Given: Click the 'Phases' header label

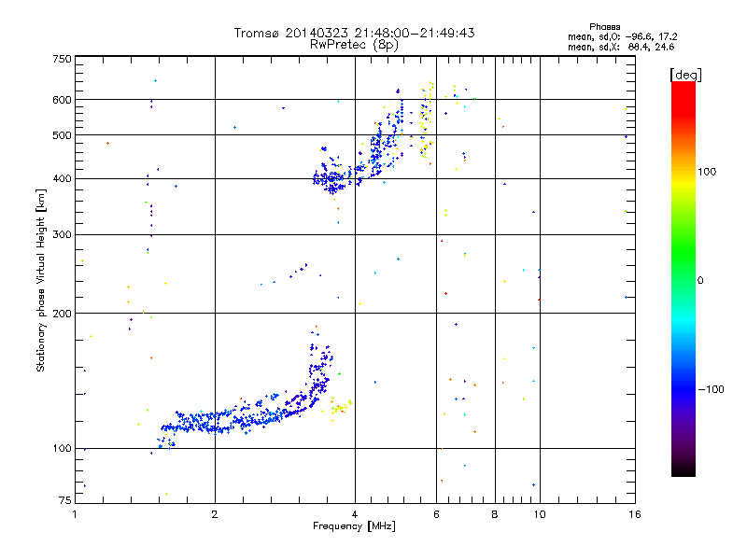Looking at the screenshot, I should point(604,27).
